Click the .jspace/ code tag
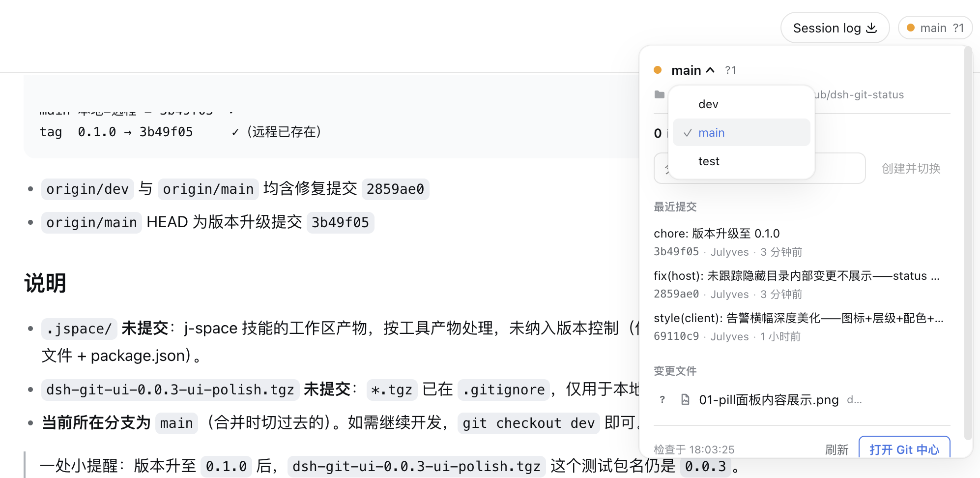 (x=79, y=329)
